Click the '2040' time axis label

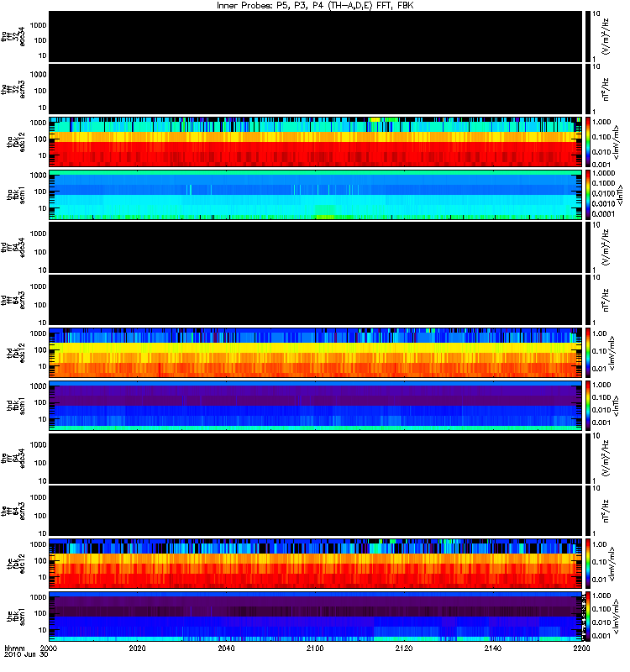click(226, 648)
